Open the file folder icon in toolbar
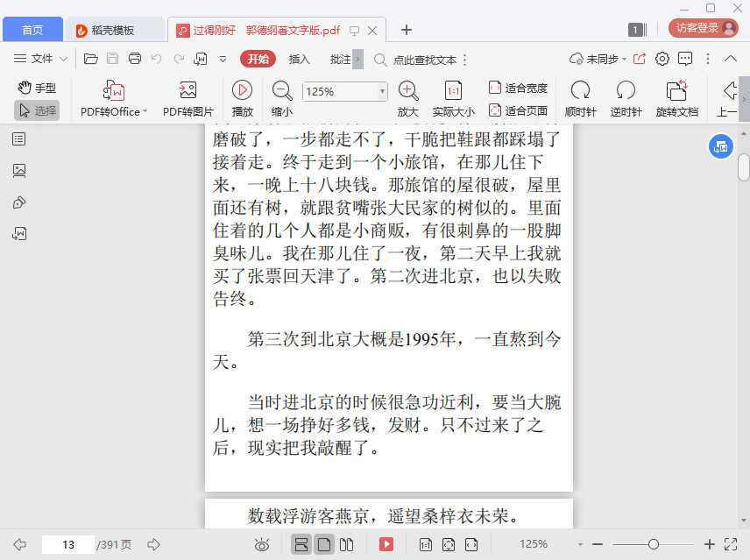Screen dimensions: 750x560 coord(91,59)
